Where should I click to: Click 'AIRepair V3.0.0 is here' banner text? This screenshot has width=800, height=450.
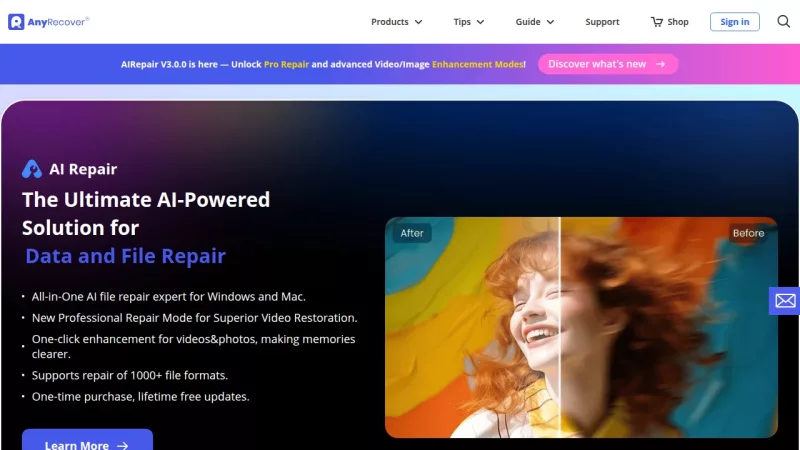click(x=169, y=64)
